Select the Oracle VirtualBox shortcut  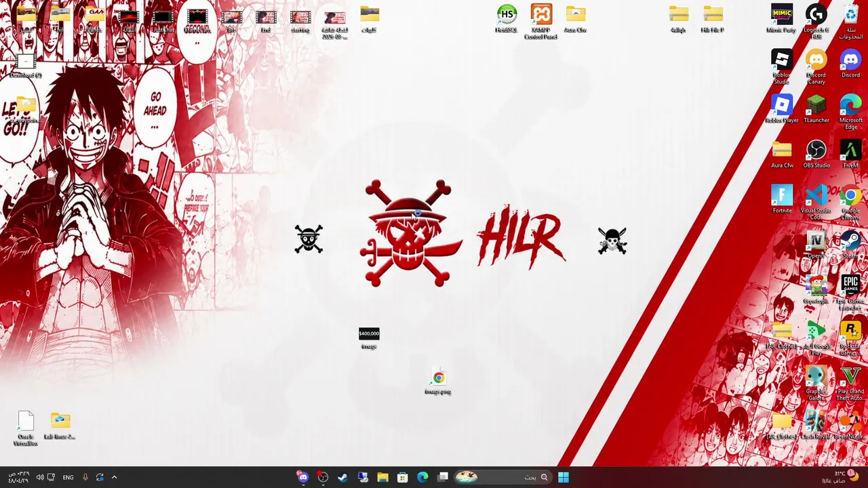(x=26, y=428)
